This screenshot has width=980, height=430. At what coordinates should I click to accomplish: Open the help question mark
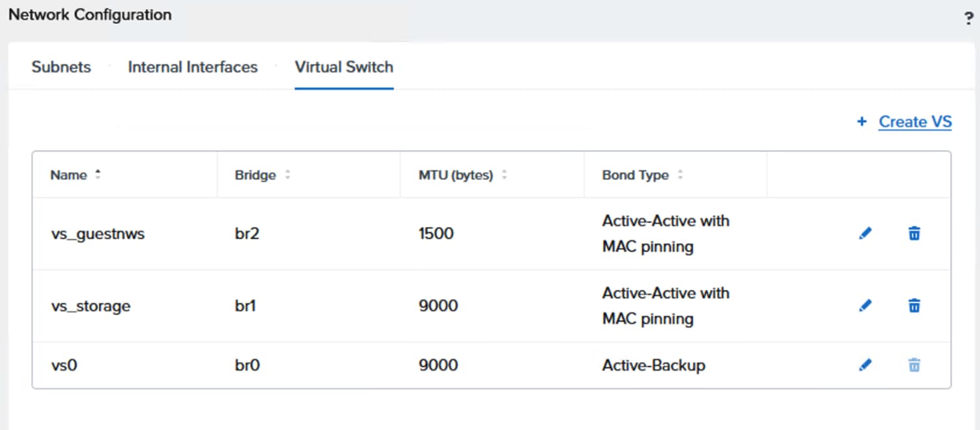tap(968, 18)
